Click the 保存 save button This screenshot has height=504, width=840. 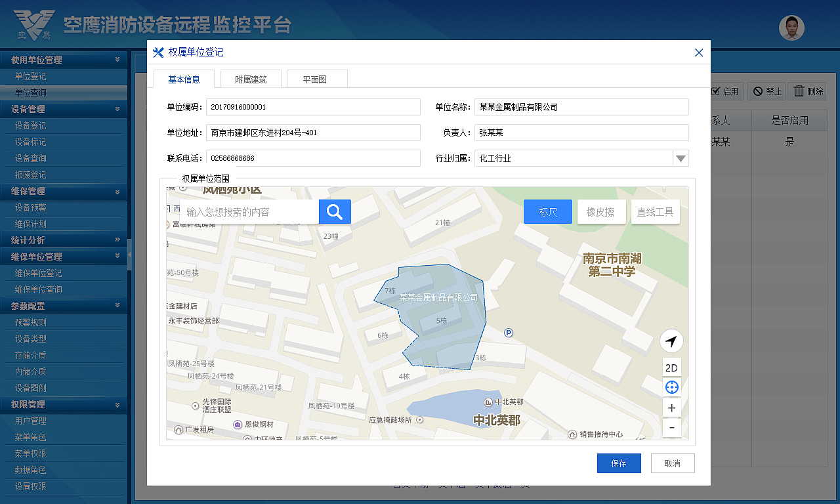(x=618, y=463)
